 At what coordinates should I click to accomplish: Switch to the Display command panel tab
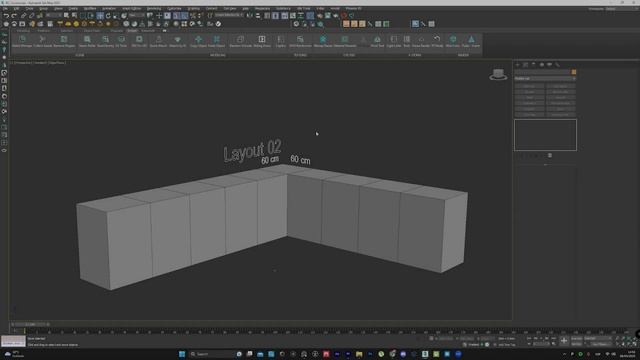pyautogui.click(x=550, y=64)
